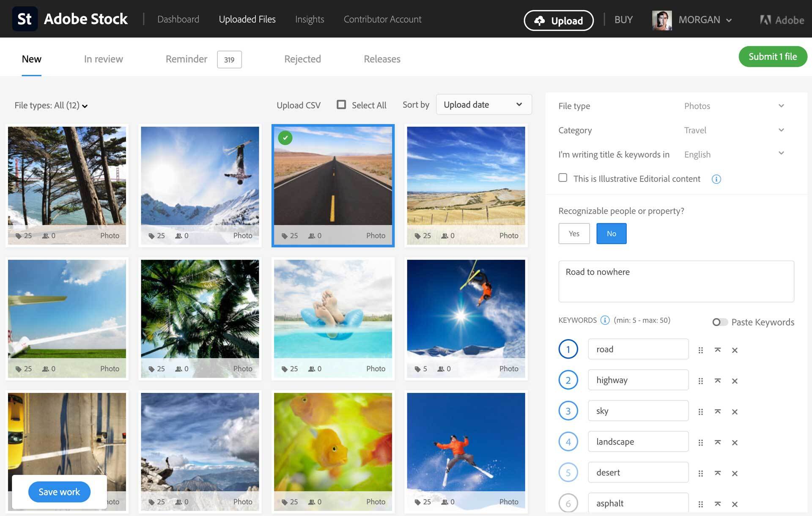812x516 pixels.
Task: Click the 'Submit 1 file' button
Action: (x=771, y=56)
